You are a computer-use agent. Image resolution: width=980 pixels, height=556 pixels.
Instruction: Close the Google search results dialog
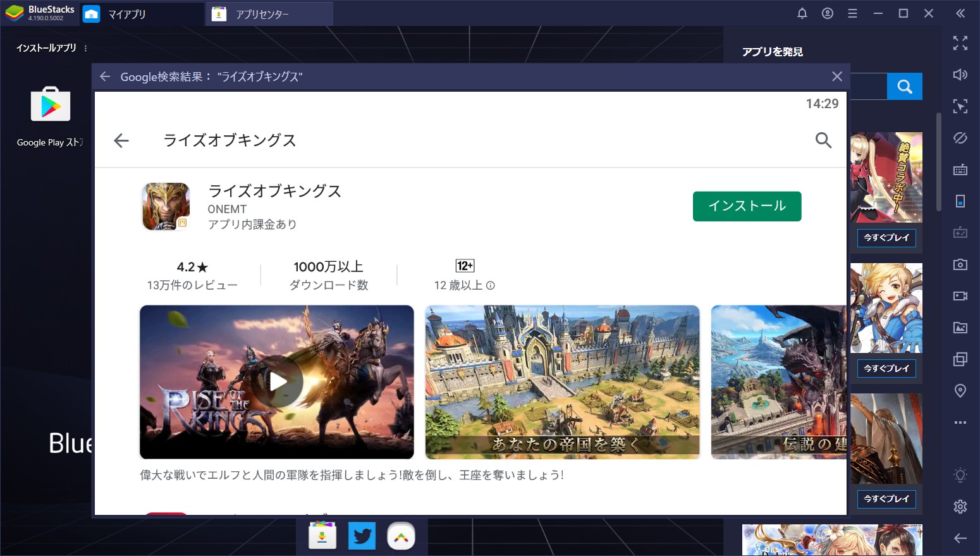click(837, 77)
